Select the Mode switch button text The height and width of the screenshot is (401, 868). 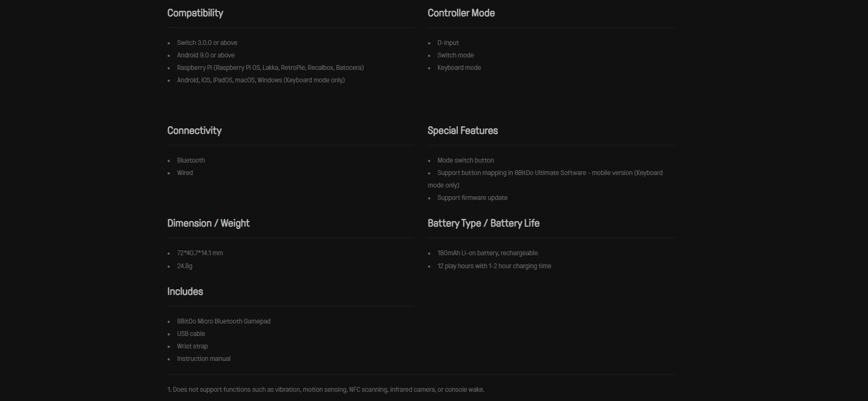pos(465,160)
